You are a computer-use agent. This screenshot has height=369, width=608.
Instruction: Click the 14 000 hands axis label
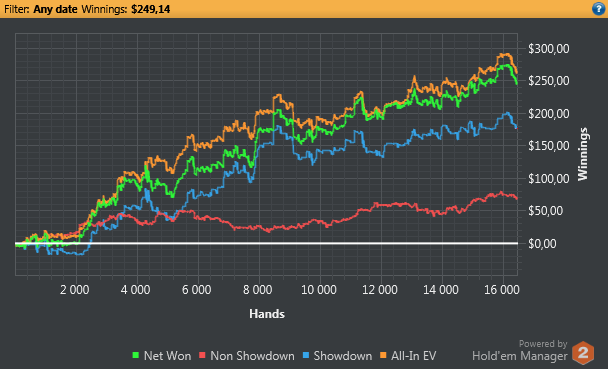pyautogui.click(x=441, y=290)
